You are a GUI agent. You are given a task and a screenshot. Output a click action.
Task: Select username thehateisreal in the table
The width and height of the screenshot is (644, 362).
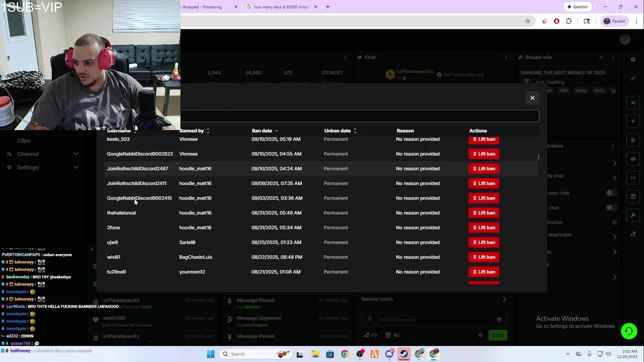click(121, 213)
